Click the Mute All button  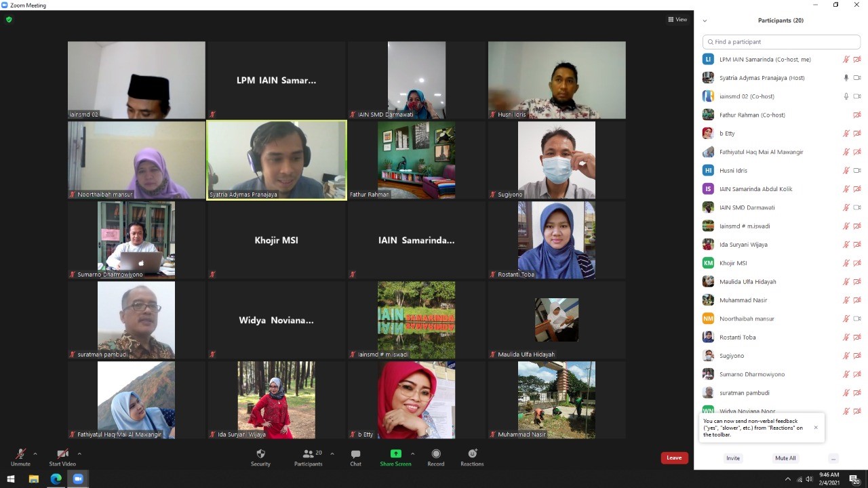coord(785,458)
